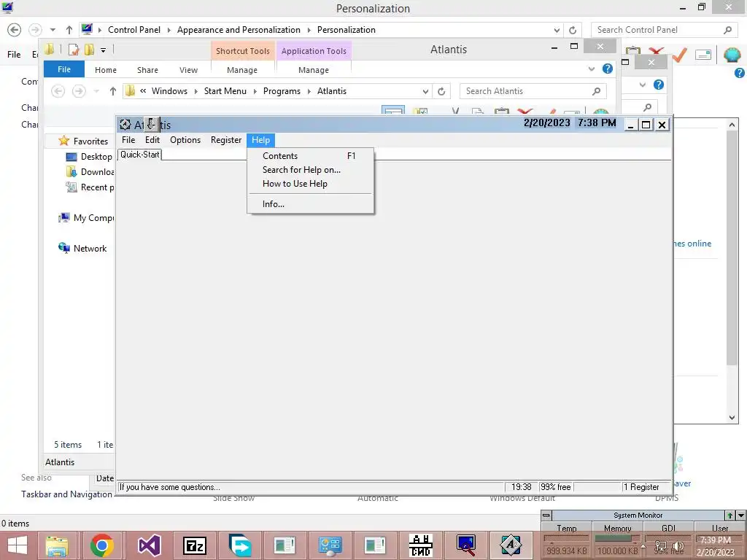Screen dimensions: 747x560
Task: Click the Back arrow in the Personalization window
Action: (15, 29)
